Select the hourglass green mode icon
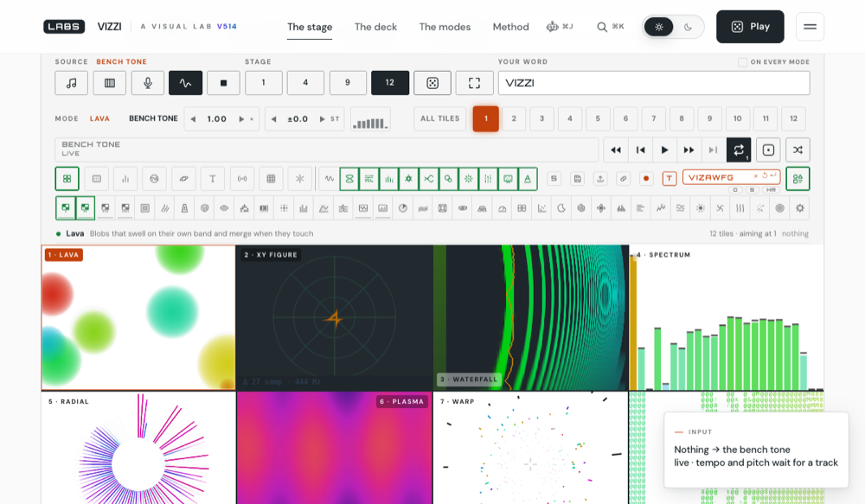This screenshot has width=865, height=504. point(349,179)
